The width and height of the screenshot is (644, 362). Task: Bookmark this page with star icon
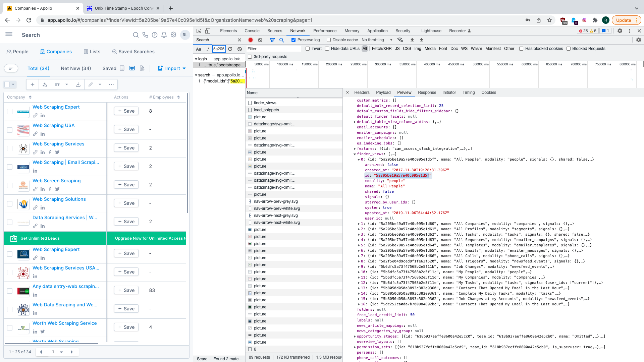pyautogui.click(x=549, y=20)
